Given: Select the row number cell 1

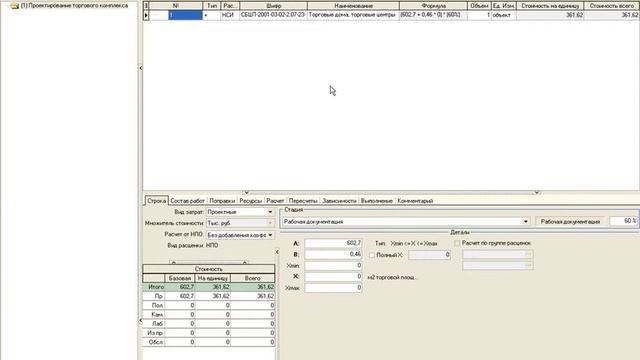Looking at the screenshot, I should click(185, 15).
